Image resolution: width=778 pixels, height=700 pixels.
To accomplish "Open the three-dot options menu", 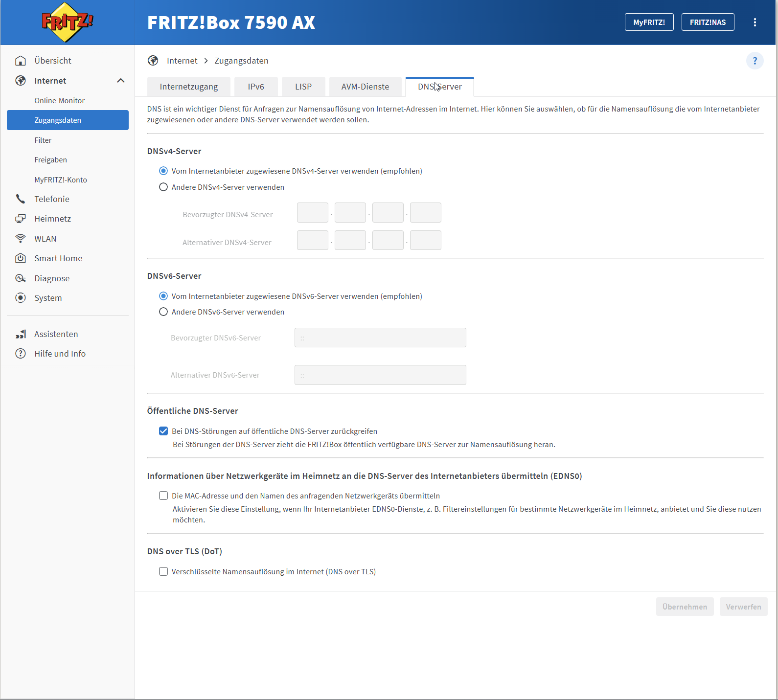I will pyautogui.click(x=755, y=22).
